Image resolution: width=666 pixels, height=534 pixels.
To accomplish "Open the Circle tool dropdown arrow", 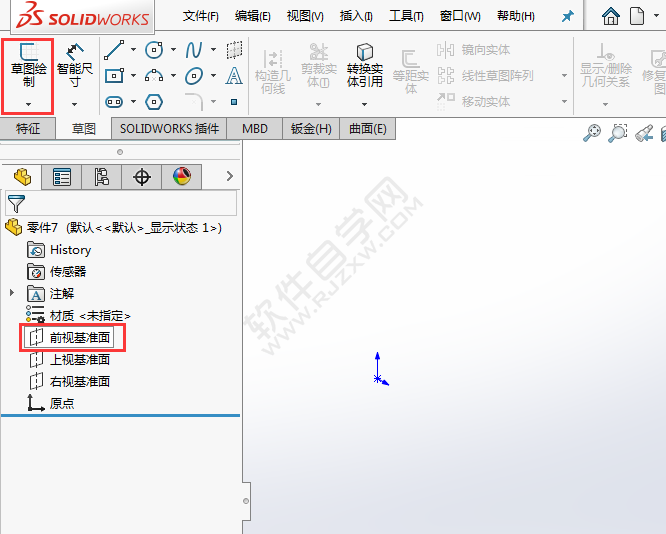I will click(x=173, y=50).
